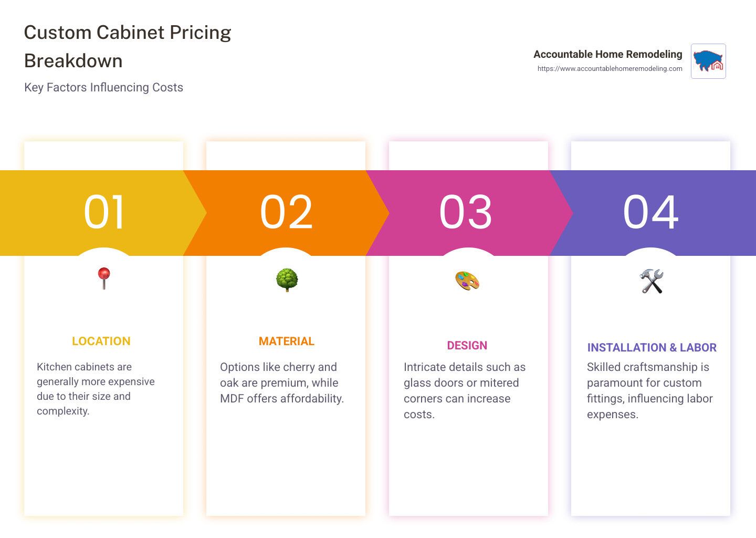Image resolution: width=756 pixels, height=538 pixels.
Task: Click the MATERIAL heading
Action: click(x=287, y=341)
